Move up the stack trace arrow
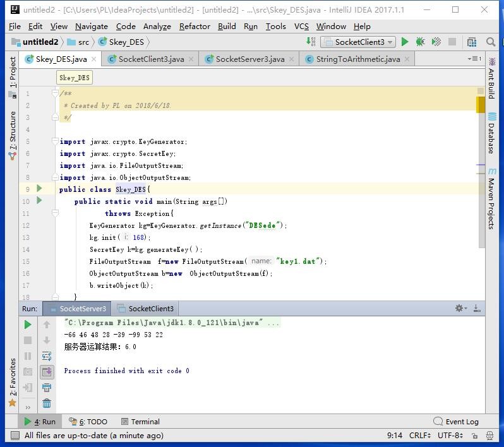The image size is (504, 447). 47,325
